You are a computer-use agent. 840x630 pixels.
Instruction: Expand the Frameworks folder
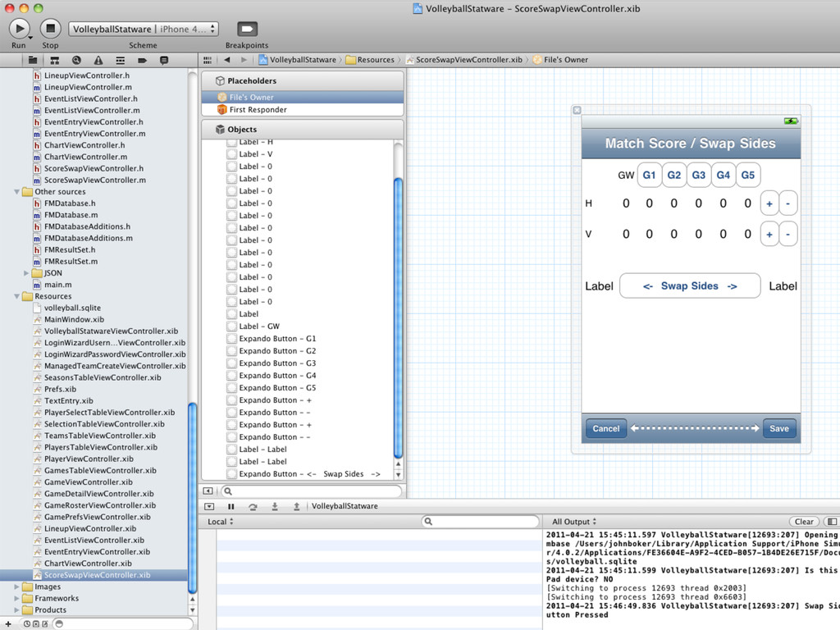point(16,598)
